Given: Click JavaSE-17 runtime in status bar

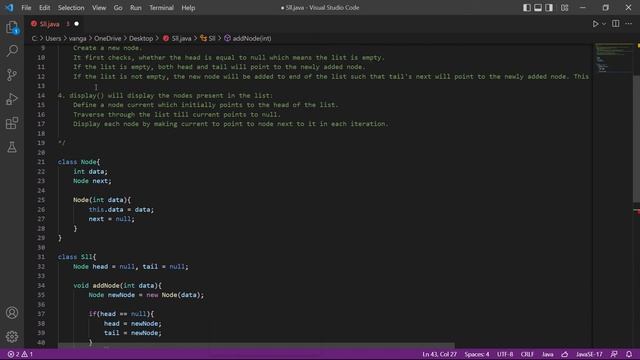Looking at the screenshot, I should click(589, 354).
